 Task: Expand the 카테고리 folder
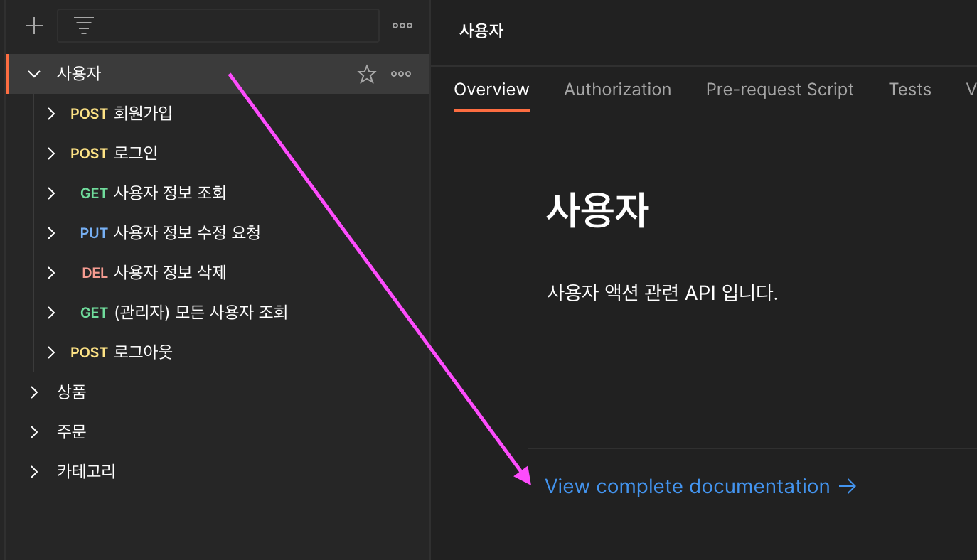tap(34, 472)
